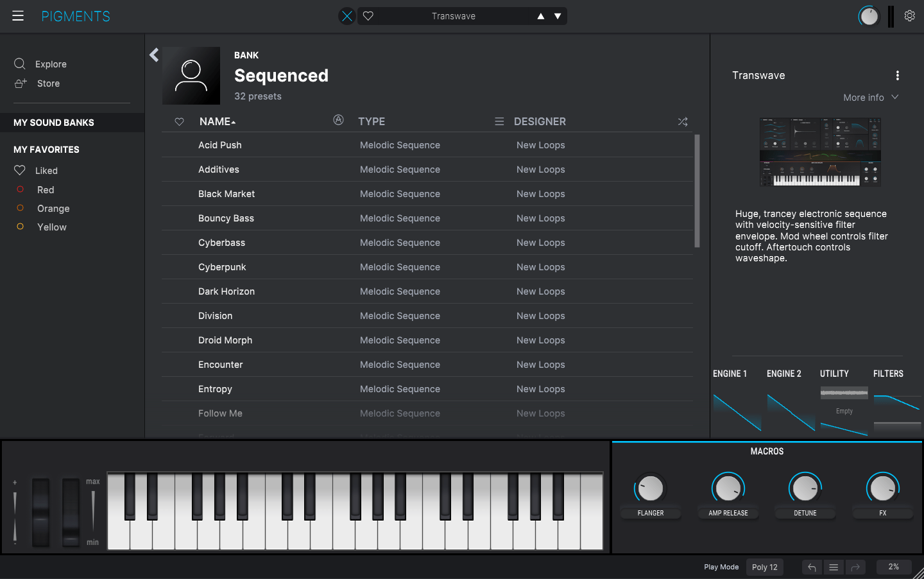Toggle the Liked filter in the sidebar
Viewport: 924px width, 579px height.
point(20,170)
